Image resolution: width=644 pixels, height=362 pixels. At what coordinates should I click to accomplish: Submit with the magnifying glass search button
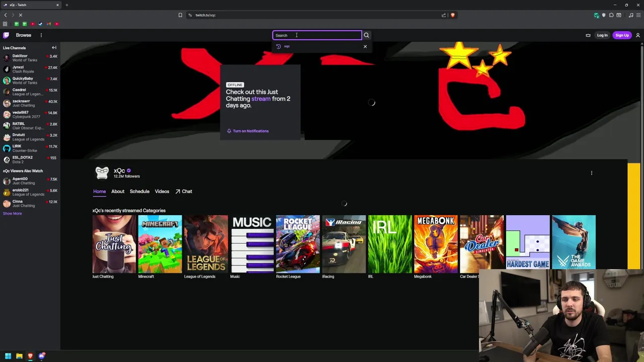(366, 35)
